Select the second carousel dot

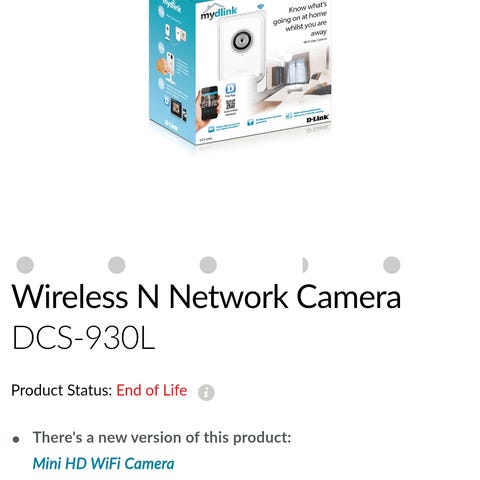[117, 265]
